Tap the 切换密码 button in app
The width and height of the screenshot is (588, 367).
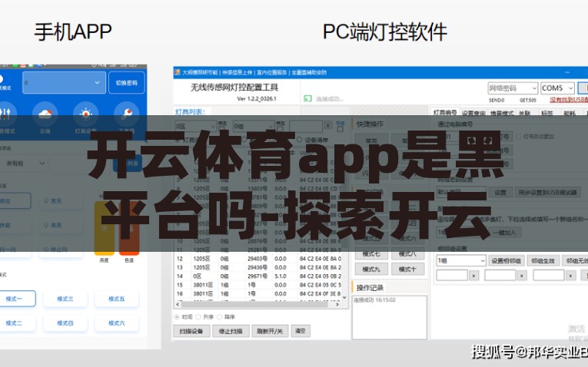[127, 82]
